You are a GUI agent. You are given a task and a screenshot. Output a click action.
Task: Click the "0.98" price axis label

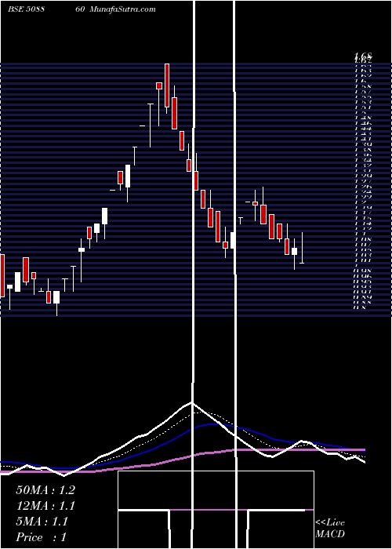pos(363,271)
